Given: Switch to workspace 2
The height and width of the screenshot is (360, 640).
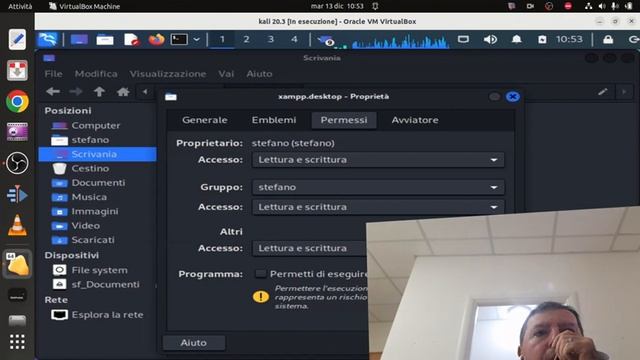Looking at the screenshot, I should tap(246, 40).
